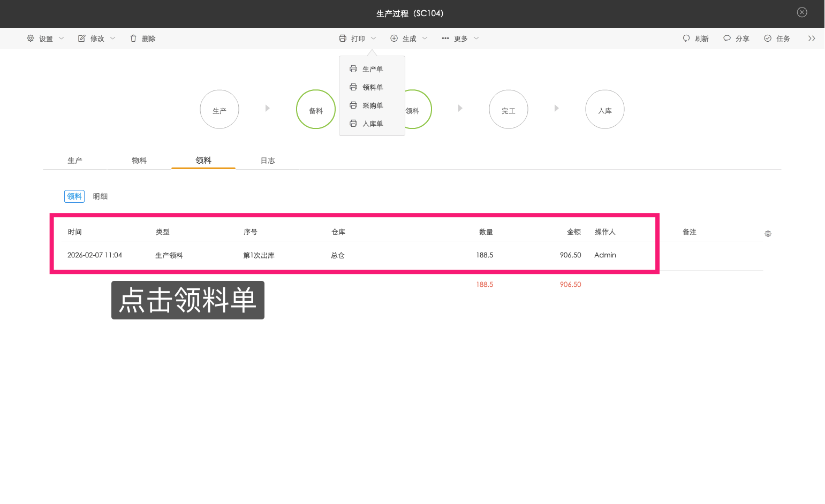Open the 设置 dropdown chevron
825x504 pixels.
pyautogui.click(x=61, y=39)
